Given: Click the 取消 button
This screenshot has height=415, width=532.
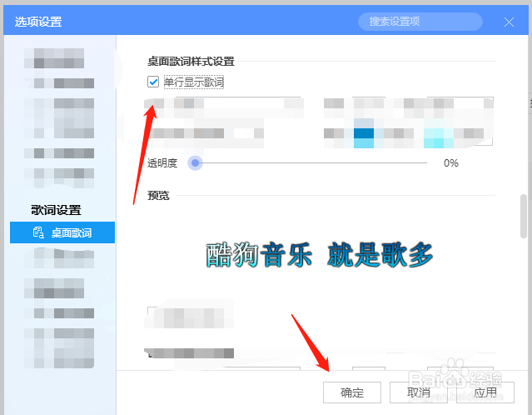Looking at the screenshot, I should pos(418,392).
